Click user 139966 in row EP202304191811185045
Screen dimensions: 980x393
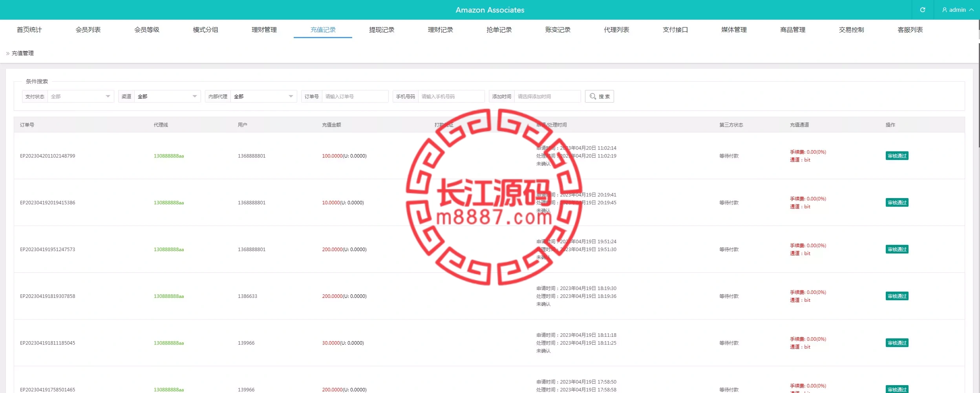pos(246,343)
